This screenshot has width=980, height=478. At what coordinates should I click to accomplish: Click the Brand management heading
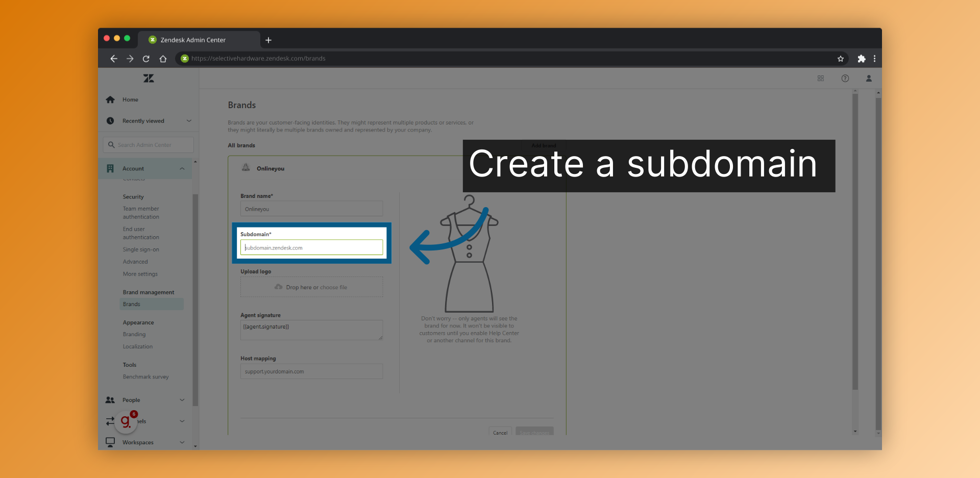(x=149, y=292)
